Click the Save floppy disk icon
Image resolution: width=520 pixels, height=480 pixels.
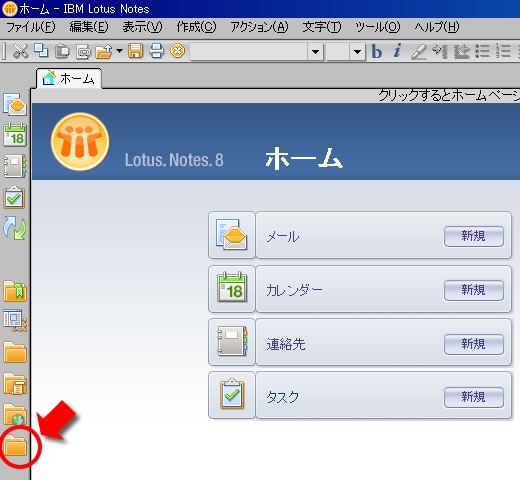(135, 51)
